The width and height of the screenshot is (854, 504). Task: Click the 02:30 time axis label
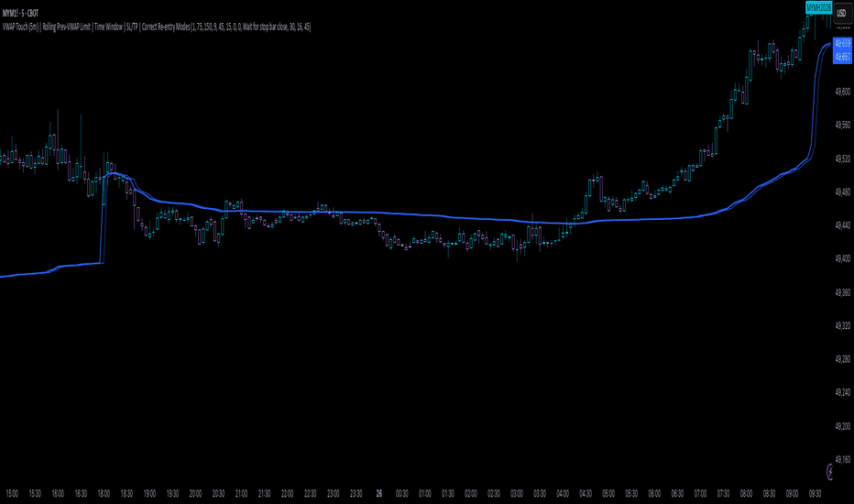click(494, 494)
